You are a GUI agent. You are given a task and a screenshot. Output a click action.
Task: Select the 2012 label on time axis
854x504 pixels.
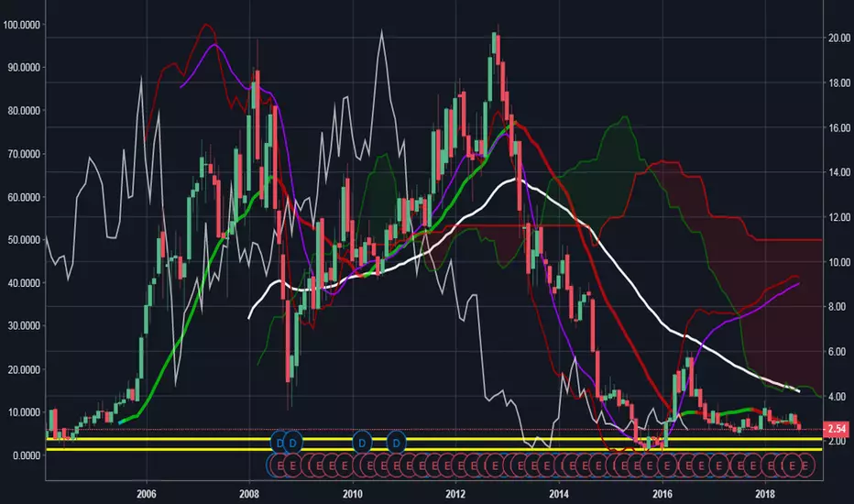455,494
